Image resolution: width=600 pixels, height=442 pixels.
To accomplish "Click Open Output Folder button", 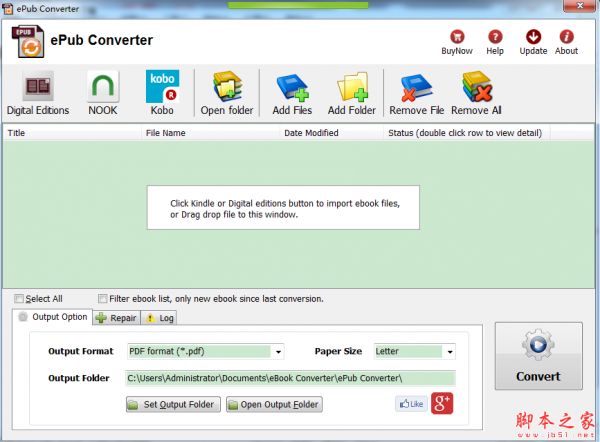I will [x=274, y=404].
